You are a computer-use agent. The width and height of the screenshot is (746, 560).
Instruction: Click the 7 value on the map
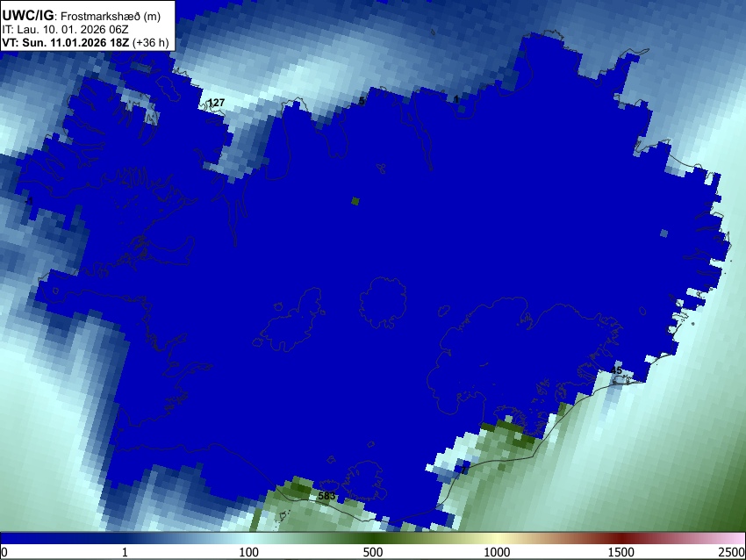tap(464, 470)
